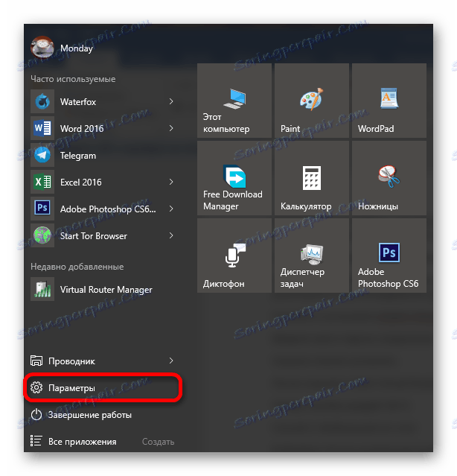Click the Monday user avatar picture
The height and width of the screenshot is (476, 457).
click(42, 48)
